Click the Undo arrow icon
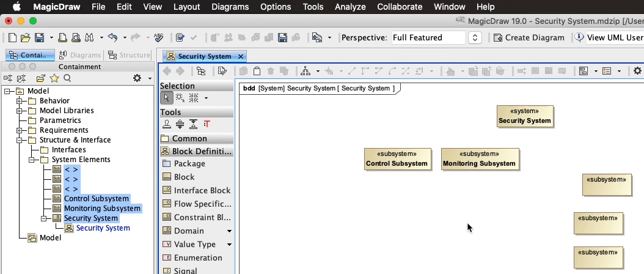644x274 pixels. [112, 38]
